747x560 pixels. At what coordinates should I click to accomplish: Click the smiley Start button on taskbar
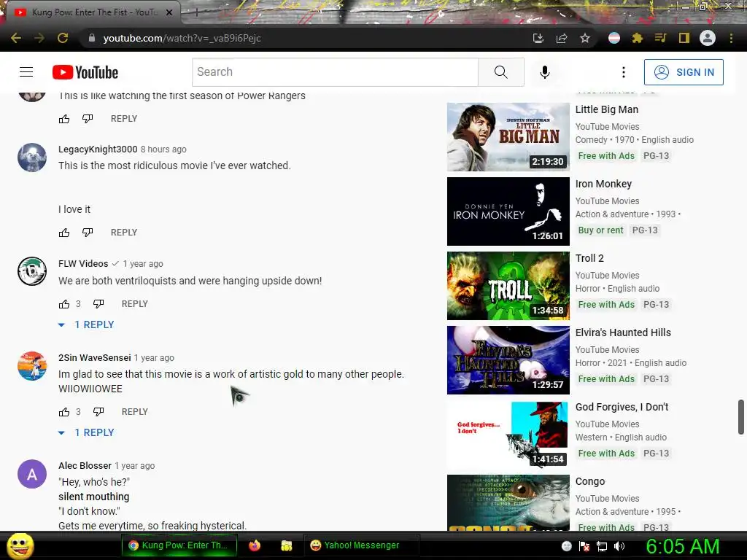[x=20, y=546]
